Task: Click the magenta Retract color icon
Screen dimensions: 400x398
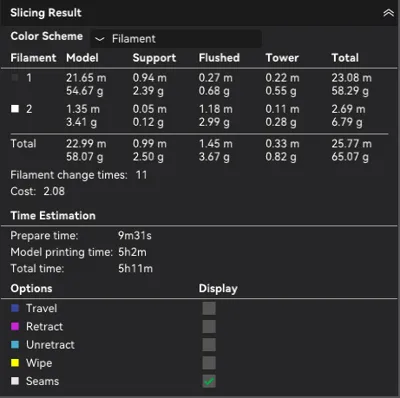Action: [15, 326]
